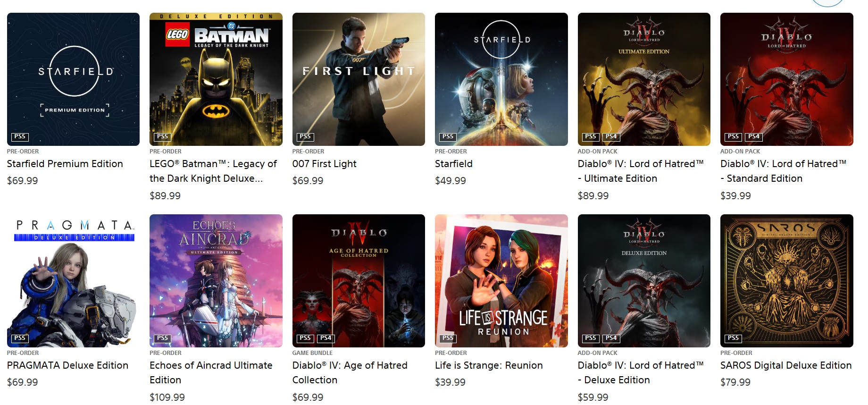
Task: Select the Echoes of Aincrad cover art
Action: 216,281
